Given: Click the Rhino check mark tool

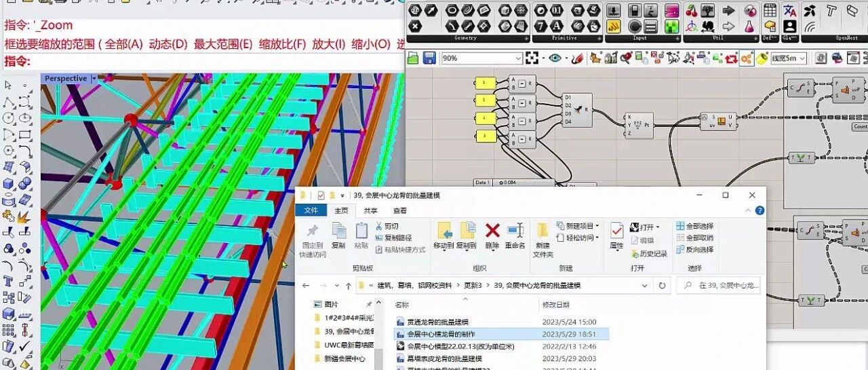Looking at the screenshot, I should tap(24, 347).
